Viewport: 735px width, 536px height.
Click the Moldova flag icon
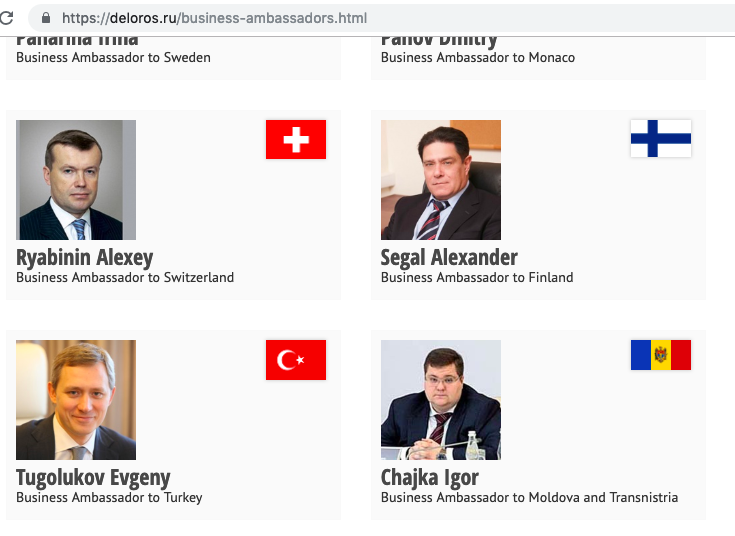(x=660, y=355)
